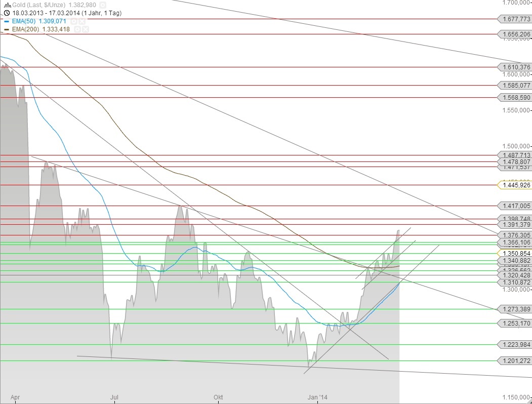
Task: Remove the EMA(200) indicator with X
Action: (86, 30)
